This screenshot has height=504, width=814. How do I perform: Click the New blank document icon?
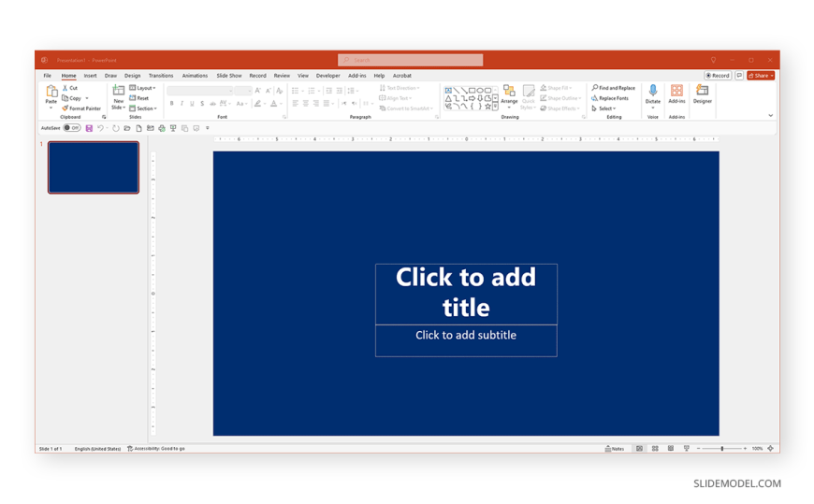pos(138,128)
